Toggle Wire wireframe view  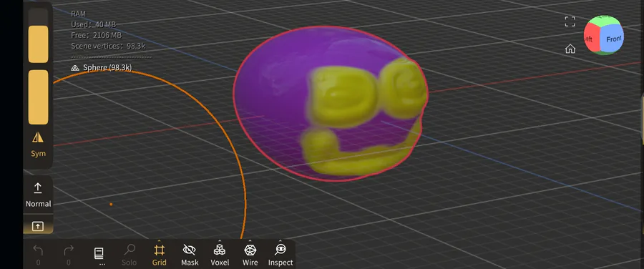250,254
